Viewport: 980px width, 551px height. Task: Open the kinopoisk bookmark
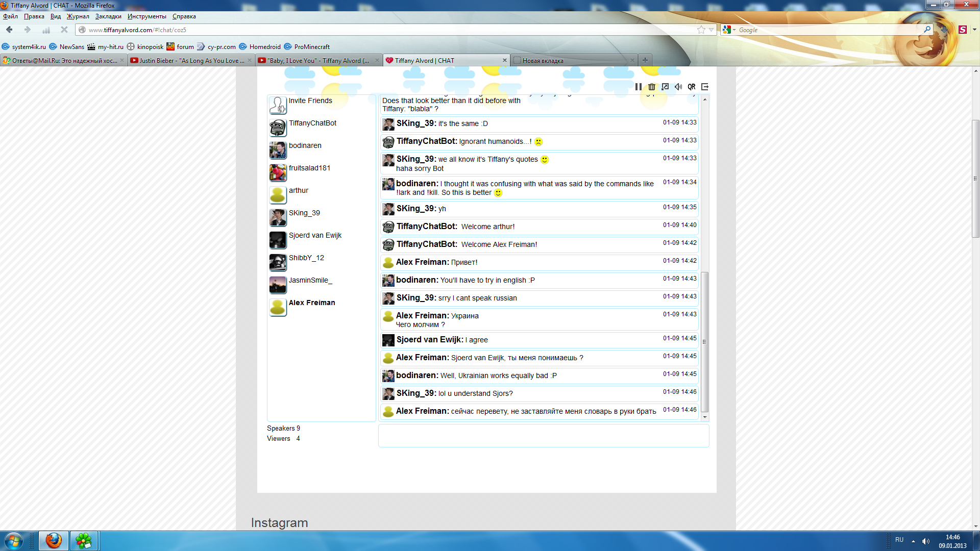click(145, 46)
